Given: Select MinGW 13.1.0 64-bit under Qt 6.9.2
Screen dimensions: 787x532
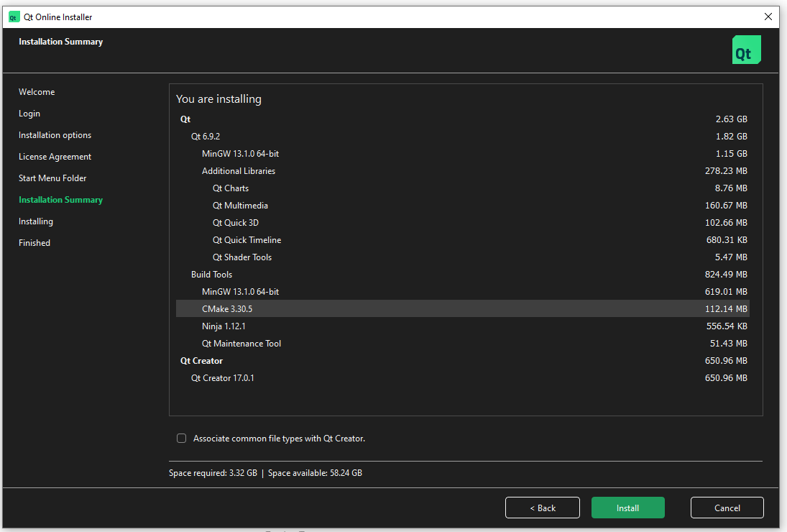Looking at the screenshot, I should pyautogui.click(x=462, y=154).
